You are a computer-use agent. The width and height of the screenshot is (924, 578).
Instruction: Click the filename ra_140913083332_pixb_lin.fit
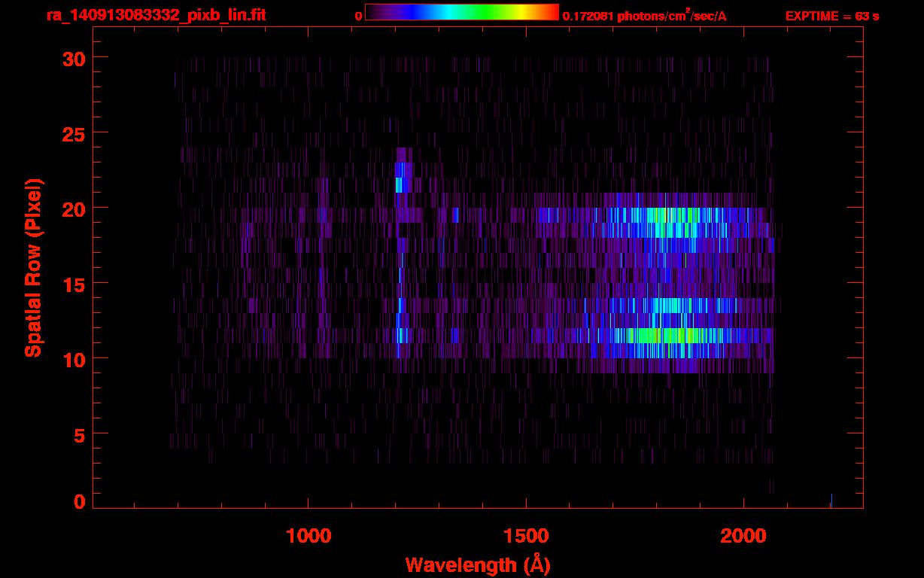(155, 15)
